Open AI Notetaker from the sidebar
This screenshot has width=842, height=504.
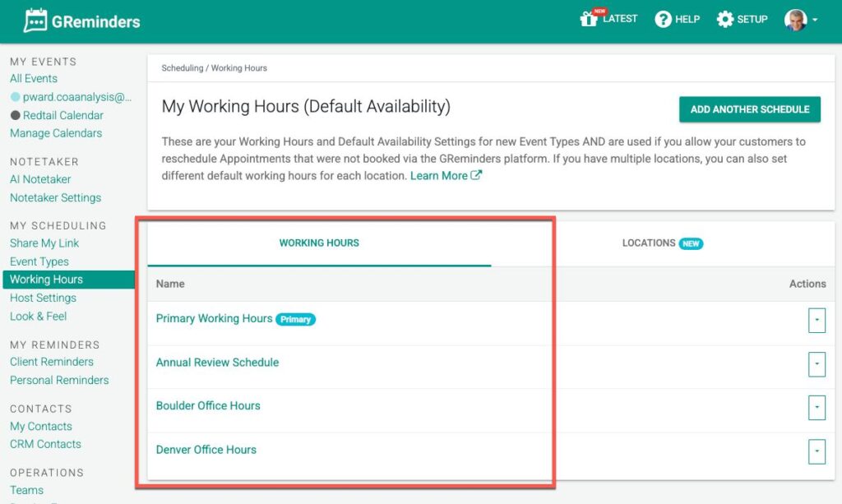[40, 179]
